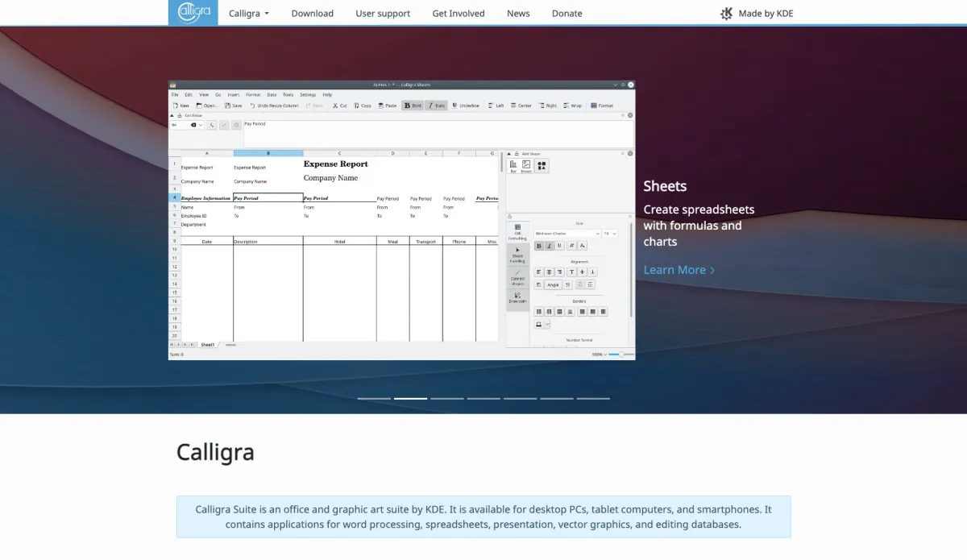
Task: Click the KDE gear logo
Action: pos(727,14)
